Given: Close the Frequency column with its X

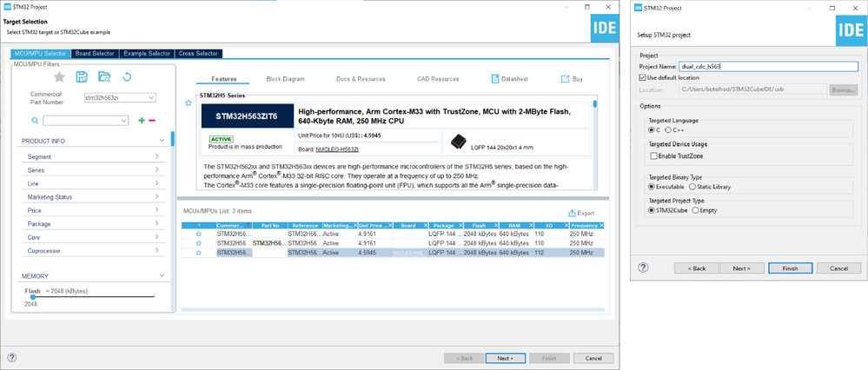Looking at the screenshot, I should pos(601,226).
